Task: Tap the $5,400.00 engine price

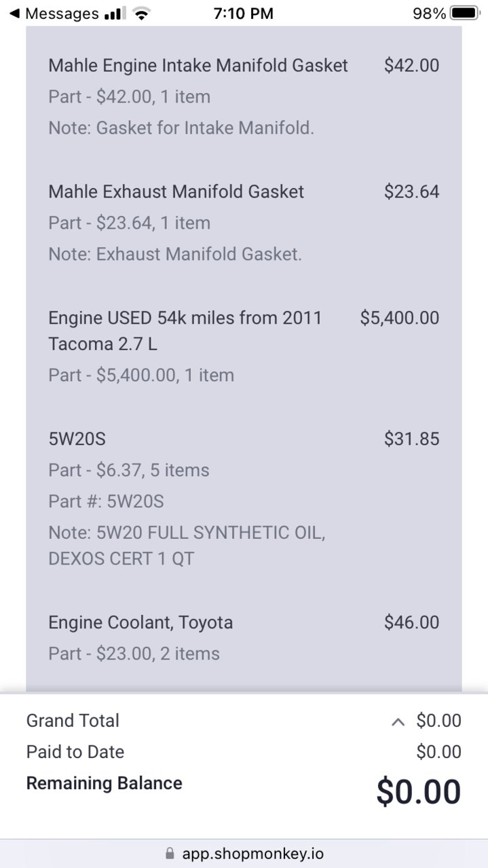Action: coord(400,318)
